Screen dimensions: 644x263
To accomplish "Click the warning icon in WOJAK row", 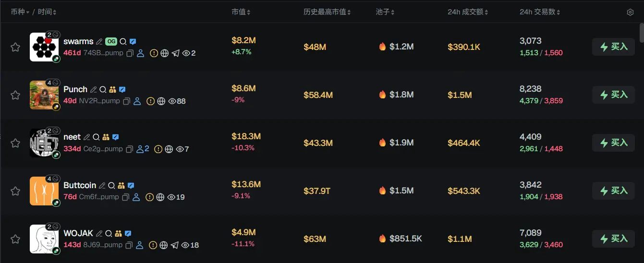I will (153, 245).
